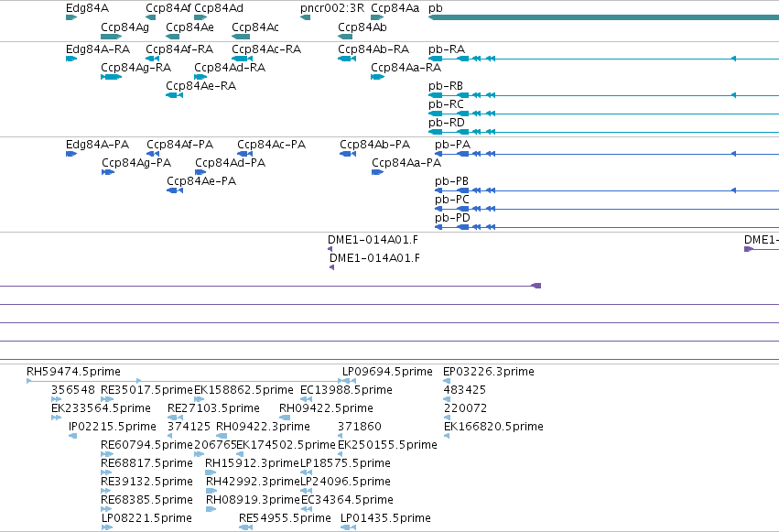779x532 pixels.
Task: Click the Ccp84Ab-PA protein label
Action: (375, 145)
